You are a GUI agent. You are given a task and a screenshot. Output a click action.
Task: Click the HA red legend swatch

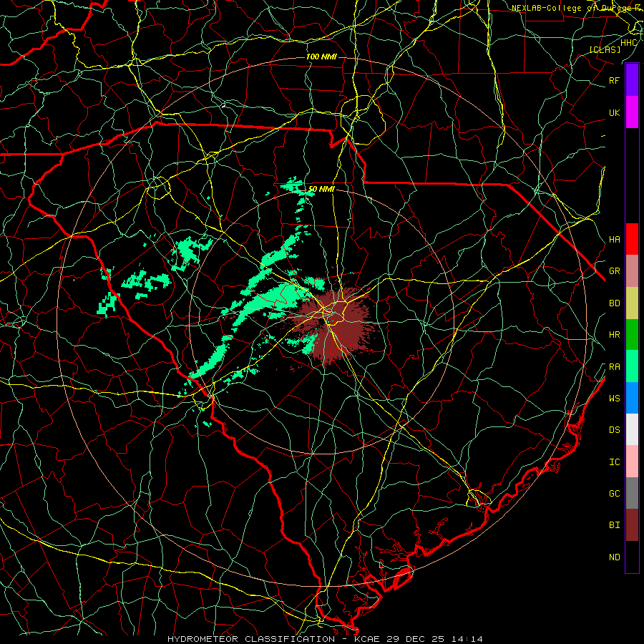[x=632, y=239]
